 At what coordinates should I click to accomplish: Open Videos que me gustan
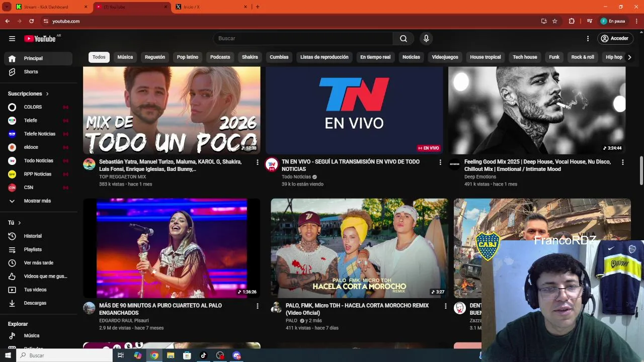tap(38, 276)
